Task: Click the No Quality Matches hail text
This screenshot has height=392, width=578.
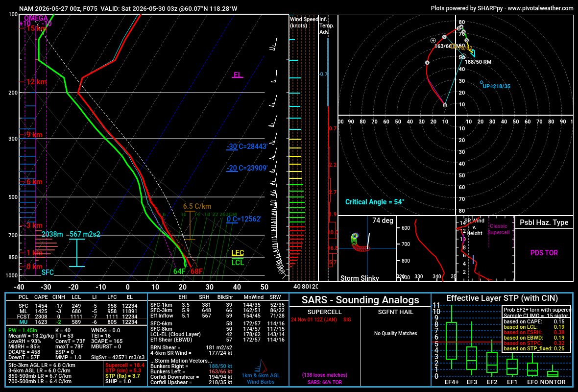Action: tap(395, 333)
